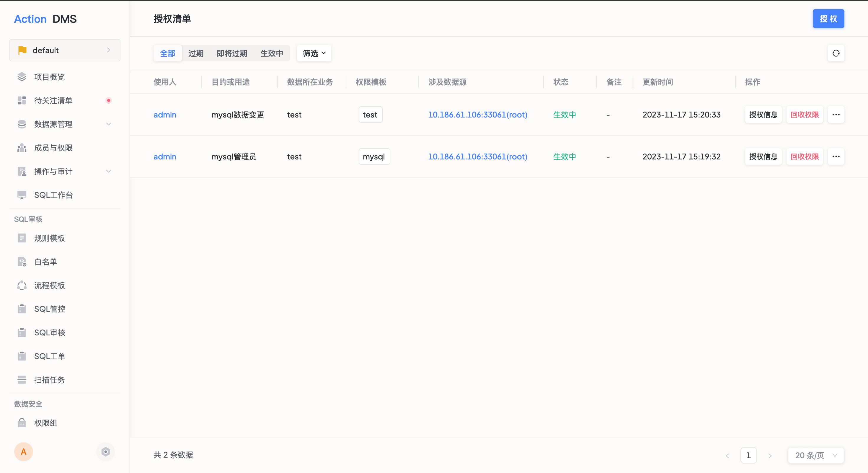Expand the 操作与审计 submenu chevron
Screen dimensions: 868x473
click(x=109, y=172)
